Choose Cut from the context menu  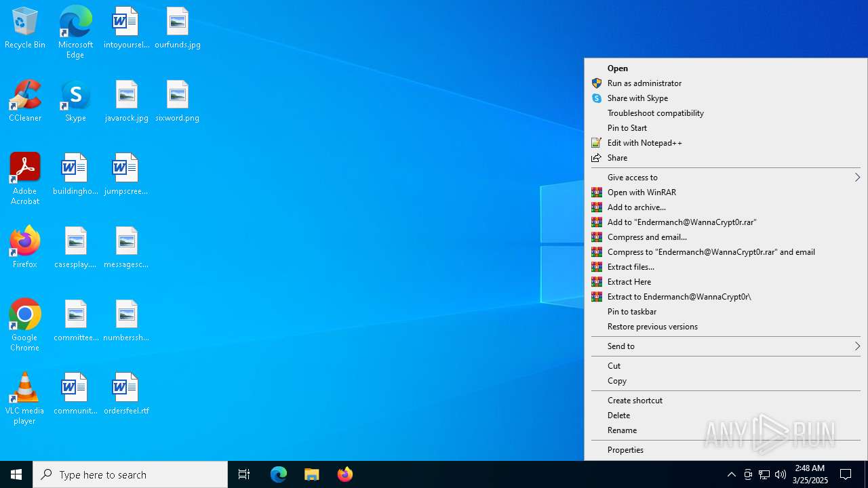click(726, 366)
